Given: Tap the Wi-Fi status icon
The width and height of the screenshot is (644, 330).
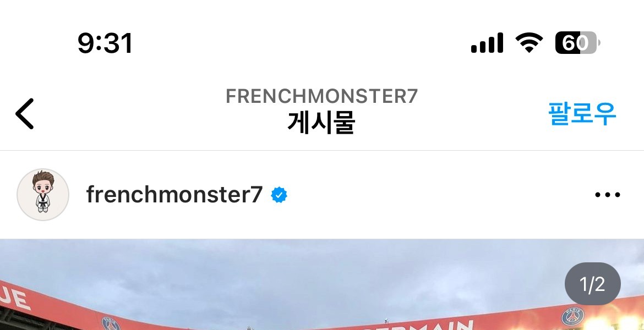Looking at the screenshot, I should click(529, 43).
